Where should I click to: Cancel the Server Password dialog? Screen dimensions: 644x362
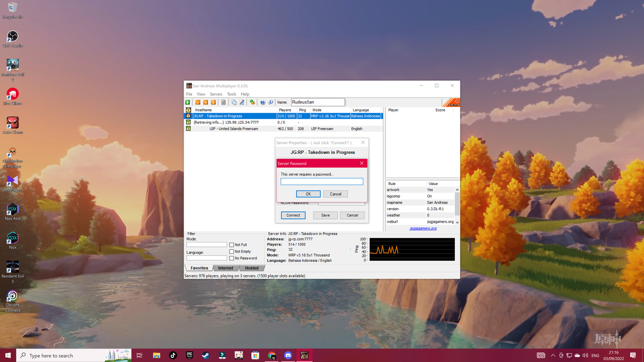point(336,194)
